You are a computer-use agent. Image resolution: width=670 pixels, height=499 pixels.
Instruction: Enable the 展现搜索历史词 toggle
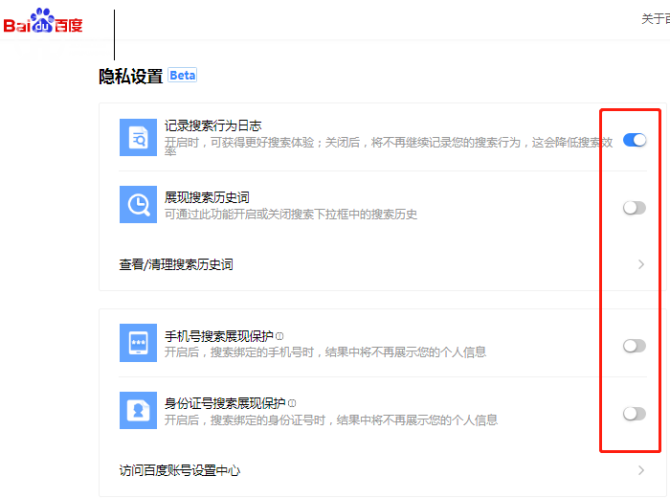click(635, 208)
